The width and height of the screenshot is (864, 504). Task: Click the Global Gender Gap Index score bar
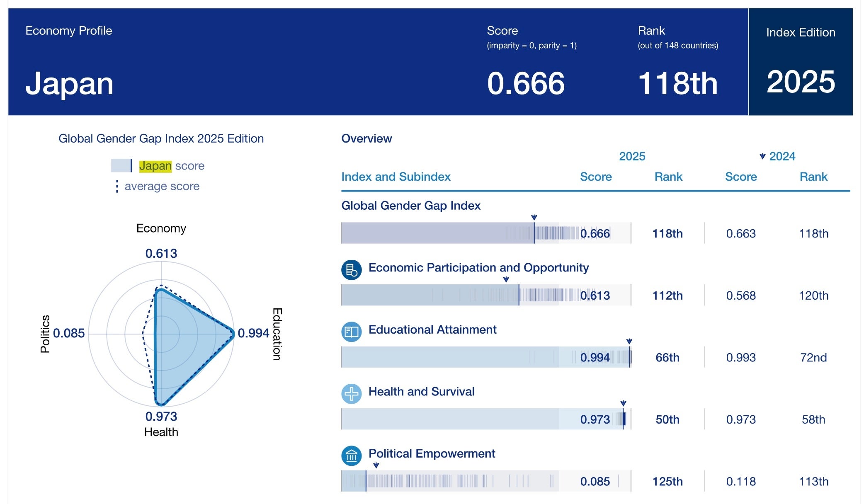[486, 233]
